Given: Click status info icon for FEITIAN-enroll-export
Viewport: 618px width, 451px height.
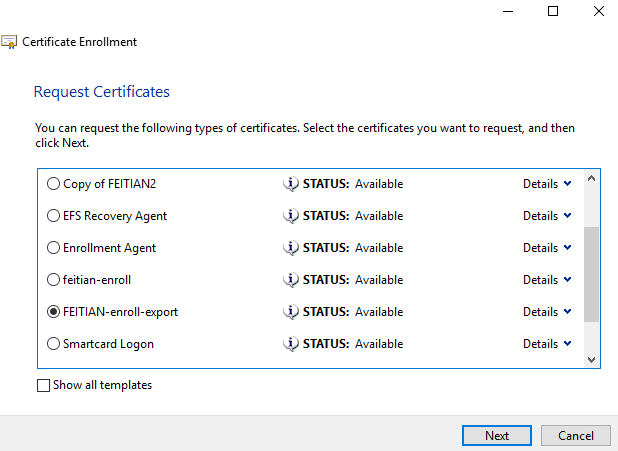Looking at the screenshot, I should coord(291,311).
